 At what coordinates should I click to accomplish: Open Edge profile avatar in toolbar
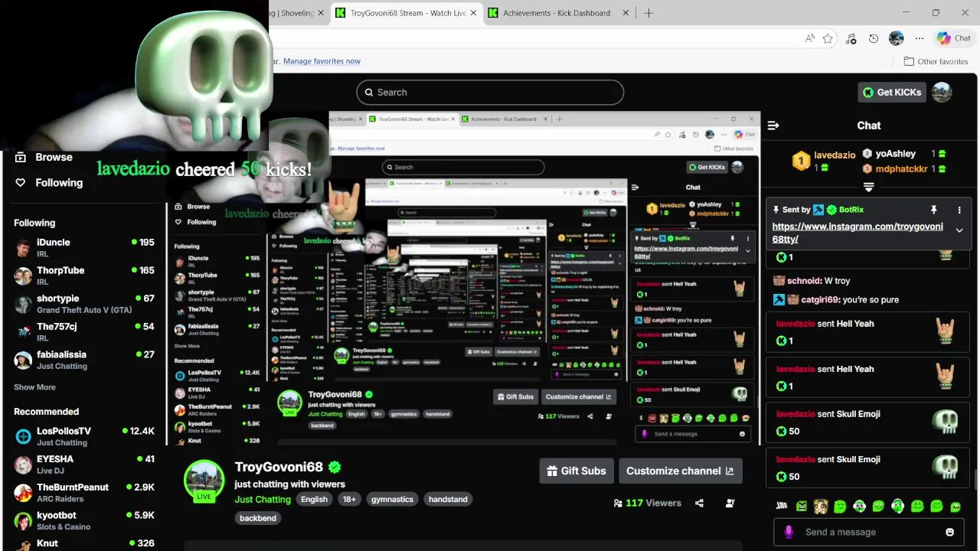point(897,38)
